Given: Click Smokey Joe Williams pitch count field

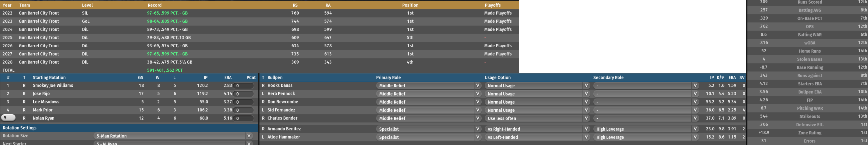Looking at the screenshot, I should [x=243, y=86].
